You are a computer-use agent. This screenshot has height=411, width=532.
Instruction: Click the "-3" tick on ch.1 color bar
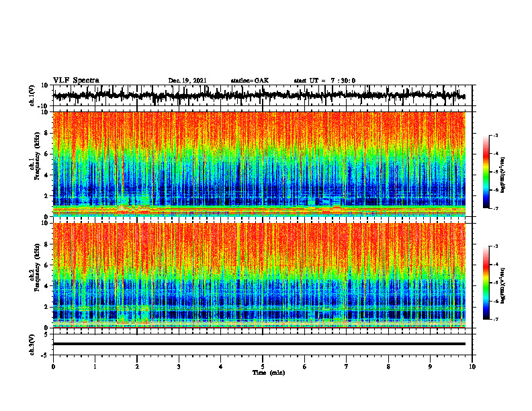click(x=496, y=135)
